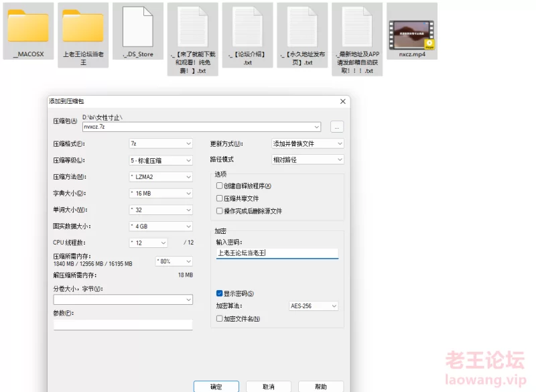The width and height of the screenshot is (536, 392).
Task: Open the 上老王论坛当老王 folder icon
Action: pos(83,27)
